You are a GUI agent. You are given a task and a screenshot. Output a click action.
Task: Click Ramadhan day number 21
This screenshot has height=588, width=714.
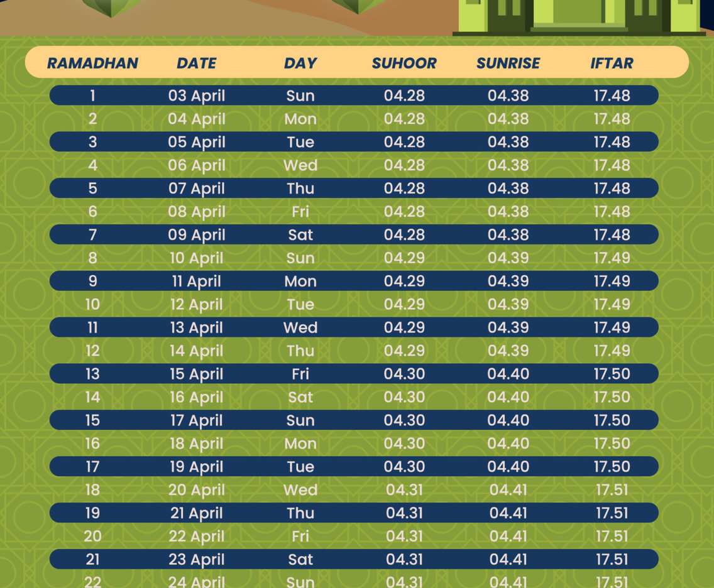92,560
